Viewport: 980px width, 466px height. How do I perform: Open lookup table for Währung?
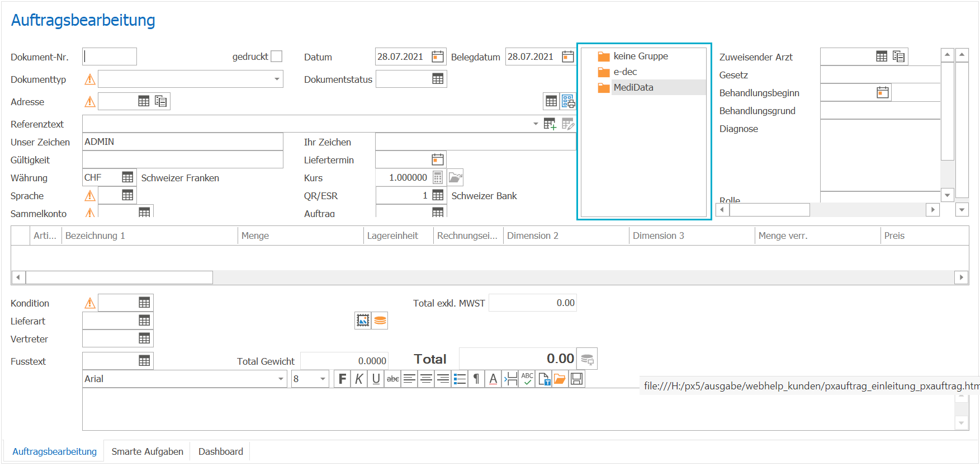[x=127, y=177]
